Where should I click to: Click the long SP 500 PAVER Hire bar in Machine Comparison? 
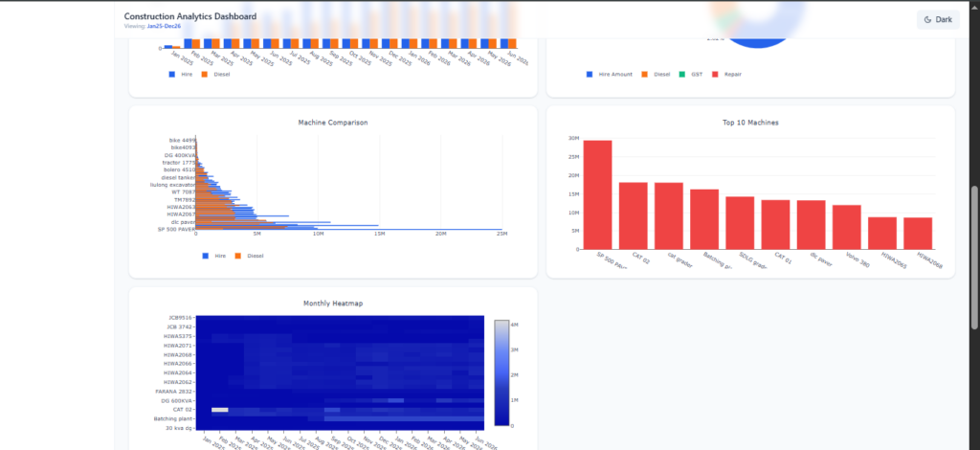pos(350,229)
